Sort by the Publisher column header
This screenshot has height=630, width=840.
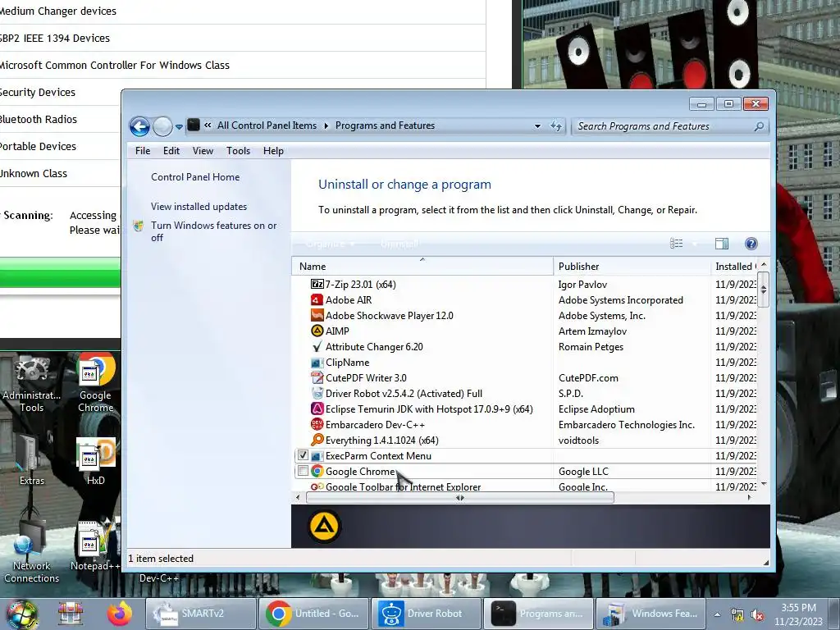click(x=632, y=267)
